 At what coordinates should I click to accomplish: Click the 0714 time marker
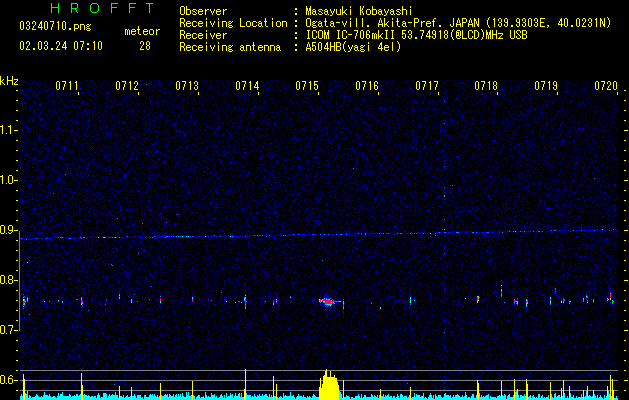coord(247,86)
